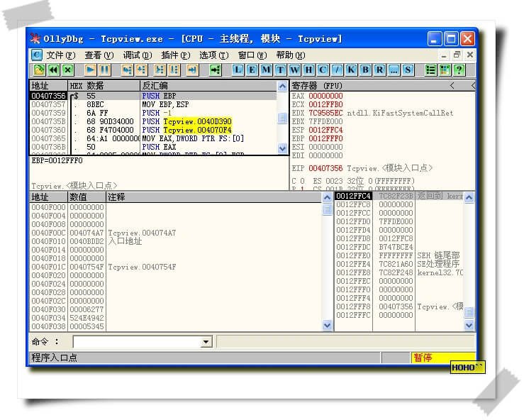Click the Step into toolbar icon
The image size is (524, 420).
127,70
